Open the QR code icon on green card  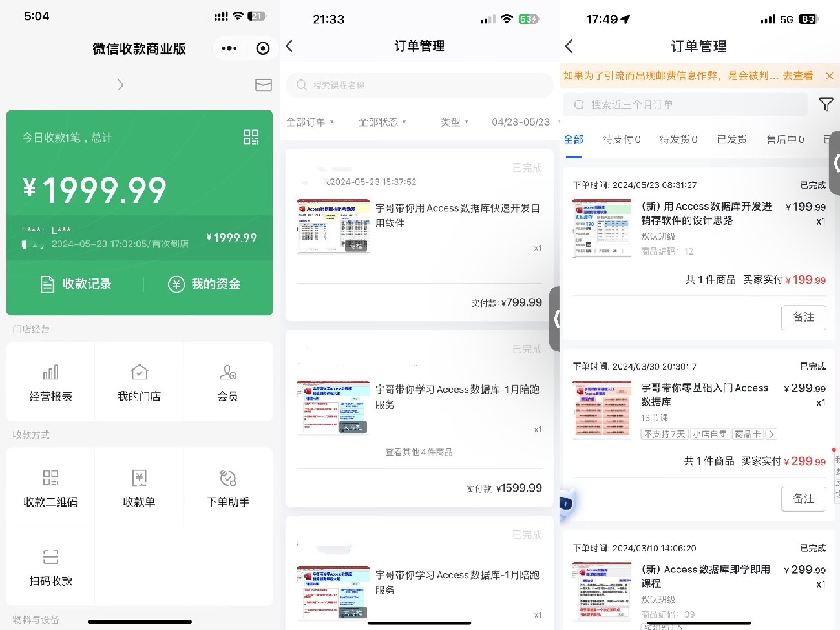pos(251,137)
